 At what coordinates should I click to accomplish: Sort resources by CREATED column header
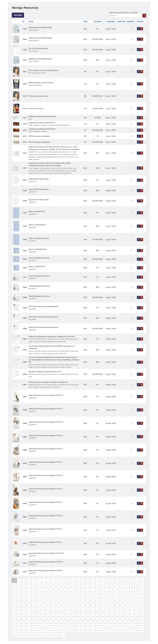[x=111, y=21]
